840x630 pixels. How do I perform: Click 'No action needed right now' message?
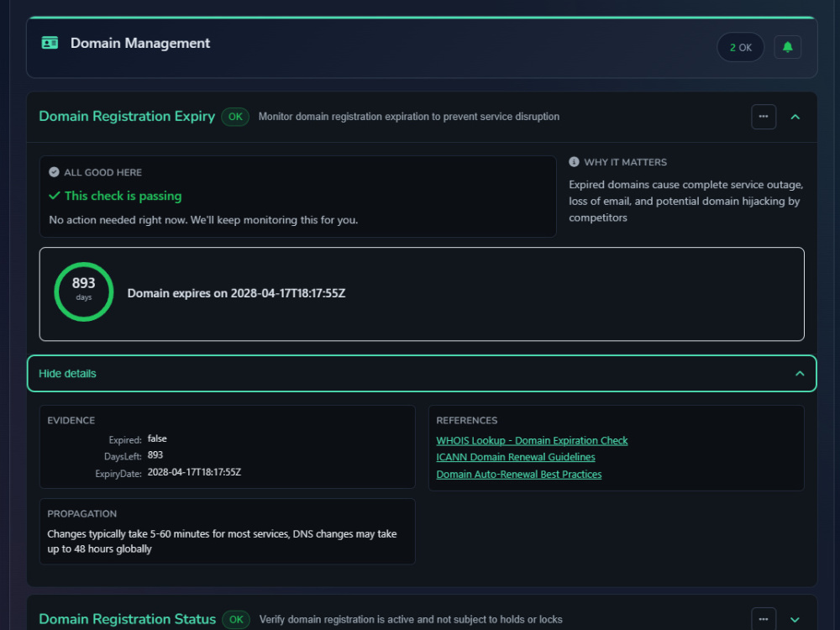pyautogui.click(x=203, y=220)
